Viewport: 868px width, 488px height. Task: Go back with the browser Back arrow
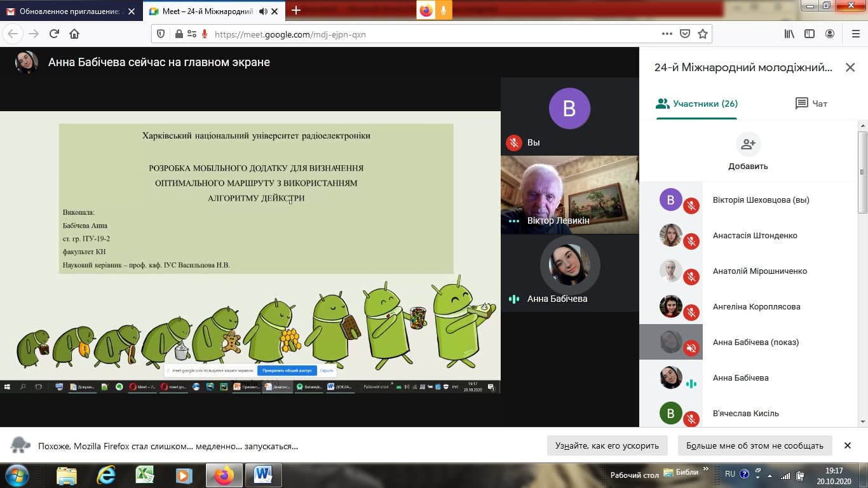(x=13, y=34)
